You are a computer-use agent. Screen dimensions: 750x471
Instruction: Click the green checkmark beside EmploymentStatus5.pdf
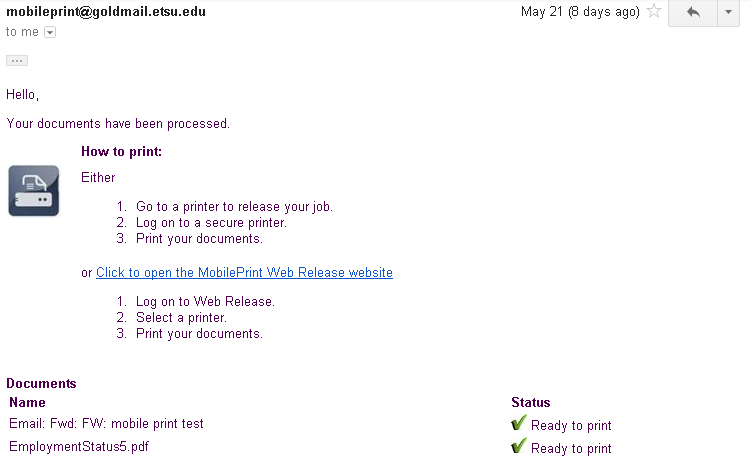519,447
